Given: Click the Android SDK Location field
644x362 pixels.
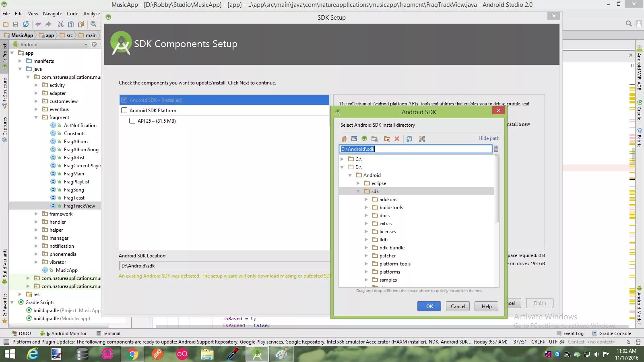Looking at the screenshot, I should tap(225, 266).
